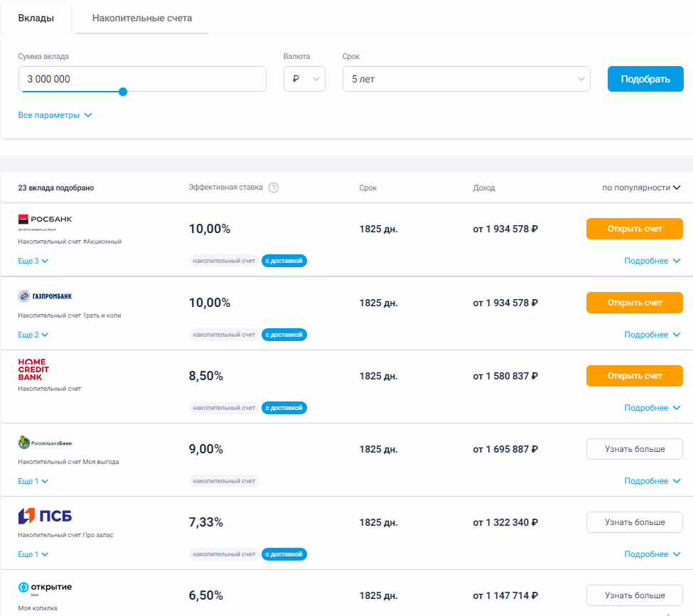The height and width of the screenshot is (616, 693).
Task: Open the term dropdown showing 5 лет
Action: [x=466, y=79]
